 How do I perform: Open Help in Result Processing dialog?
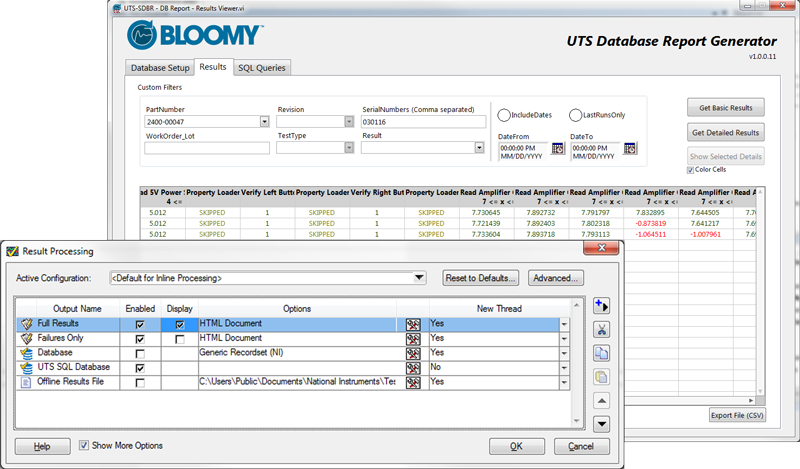(x=42, y=446)
